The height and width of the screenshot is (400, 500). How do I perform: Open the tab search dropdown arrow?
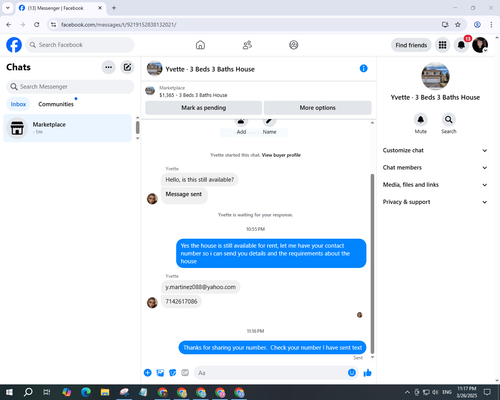tap(8, 8)
